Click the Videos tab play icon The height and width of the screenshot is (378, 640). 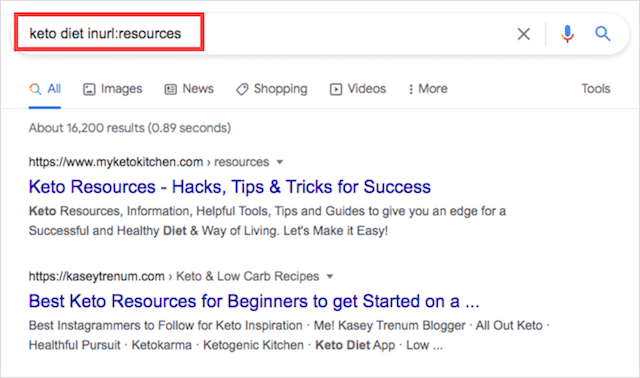tap(336, 89)
